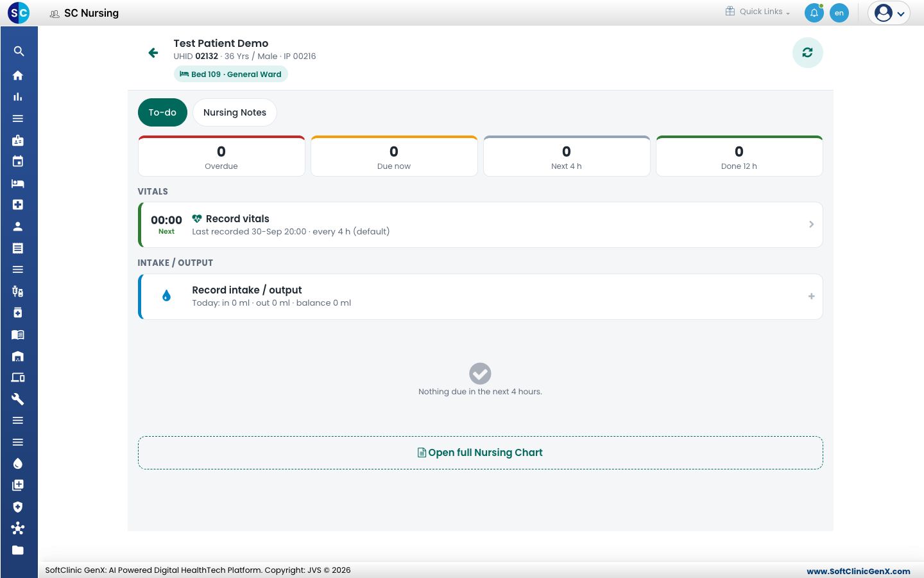Viewport: 924px width, 578px height.
Task: Expand Record vitals row chevron
Action: coord(811,224)
